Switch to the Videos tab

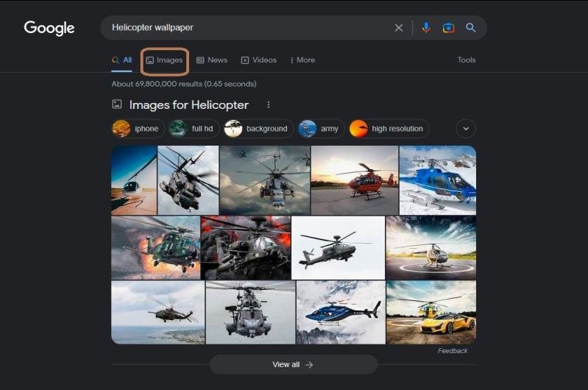point(259,60)
